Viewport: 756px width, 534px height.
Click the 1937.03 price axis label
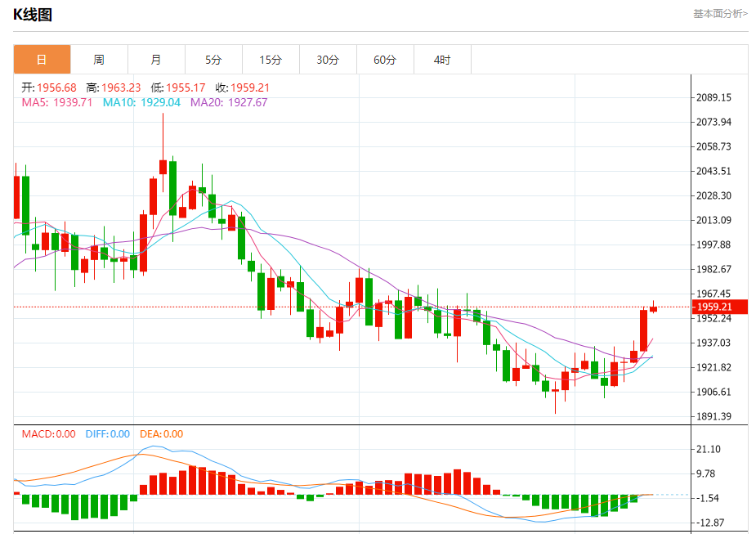coord(714,343)
